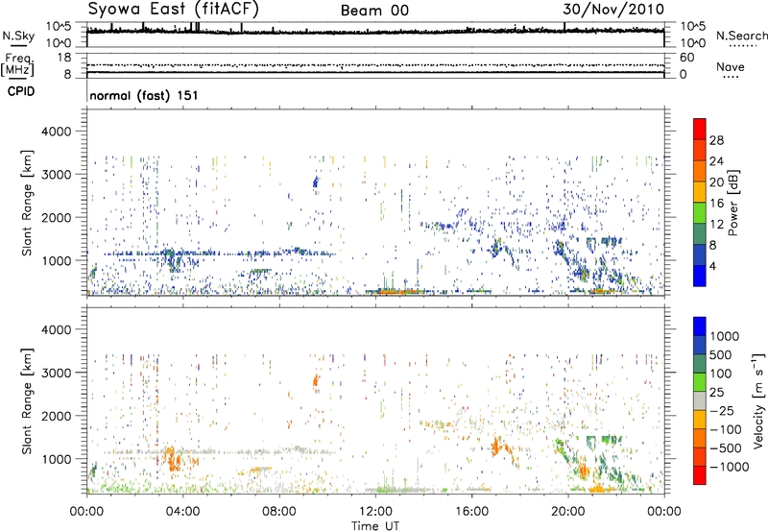Viewport: 768px width, 532px height.
Task: Click the 'Nave' legend label
Action: tap(731, 67)
